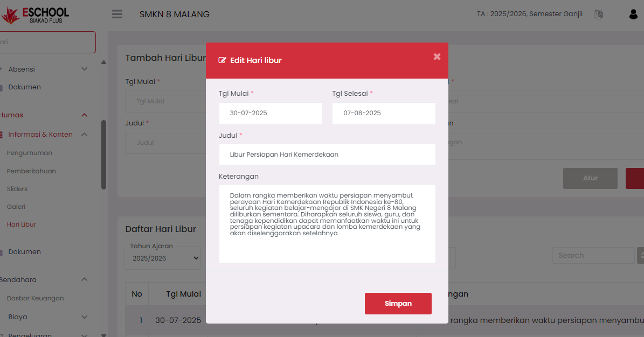Collapse the Informasi & Konten submenu

pos(84,135)
